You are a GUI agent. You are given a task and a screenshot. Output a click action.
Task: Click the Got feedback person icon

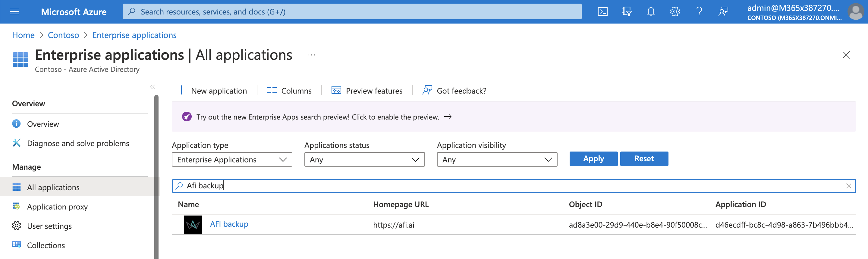pyautogui.click(x=427, y=91)
